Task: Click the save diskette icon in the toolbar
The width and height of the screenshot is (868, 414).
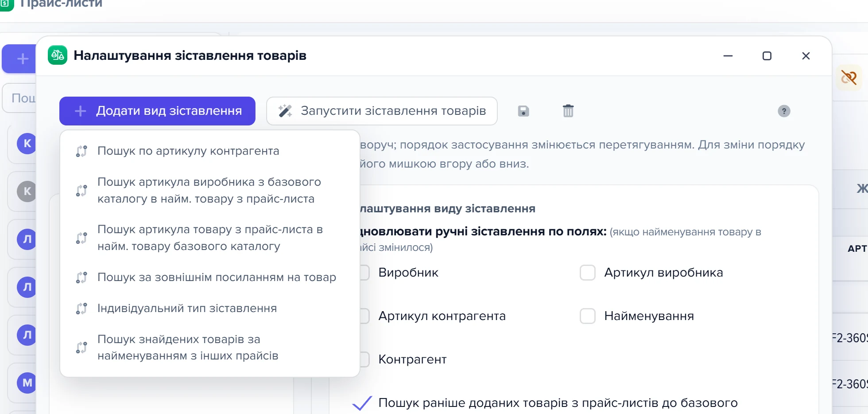Action: [523, 111]
